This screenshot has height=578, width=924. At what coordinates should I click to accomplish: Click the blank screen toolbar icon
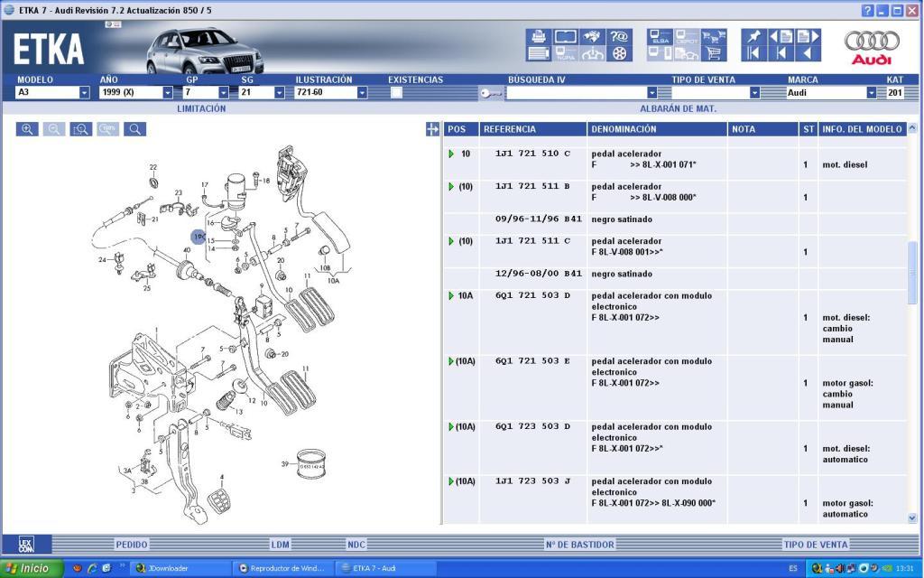[566, 36]
